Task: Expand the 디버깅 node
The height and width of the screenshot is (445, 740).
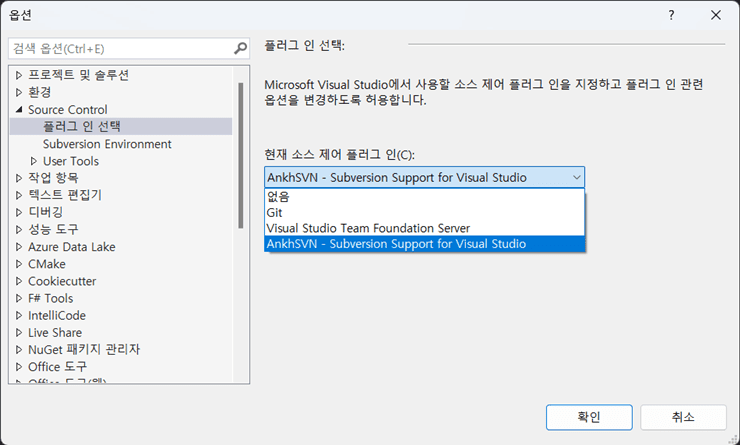Action: tap(19, 212)
